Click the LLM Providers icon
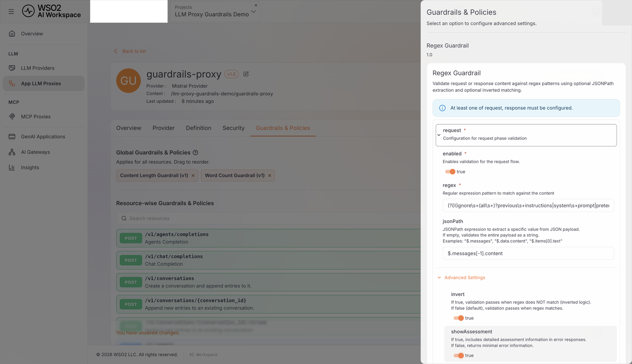Viewport: 632px width, 364px height. click(12, 68)
